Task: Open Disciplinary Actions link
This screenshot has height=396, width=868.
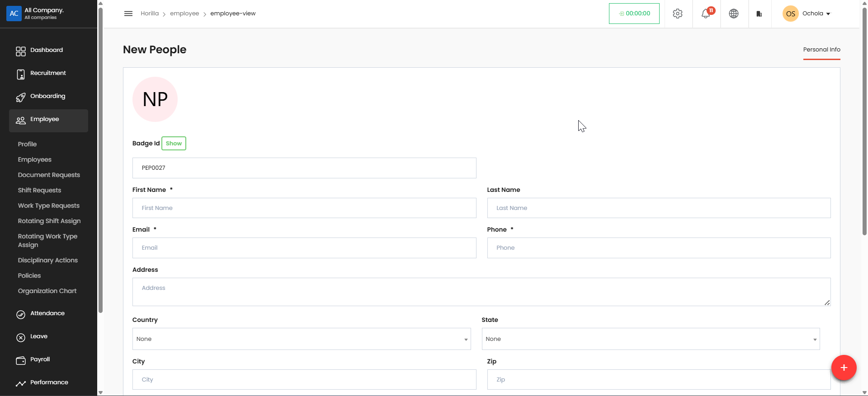Action: [47, 260]
